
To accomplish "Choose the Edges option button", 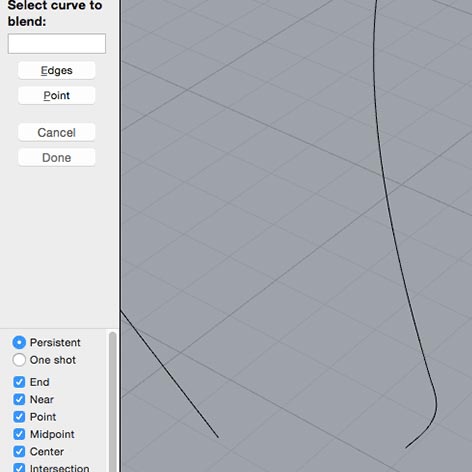I will (x=57, y=70).
